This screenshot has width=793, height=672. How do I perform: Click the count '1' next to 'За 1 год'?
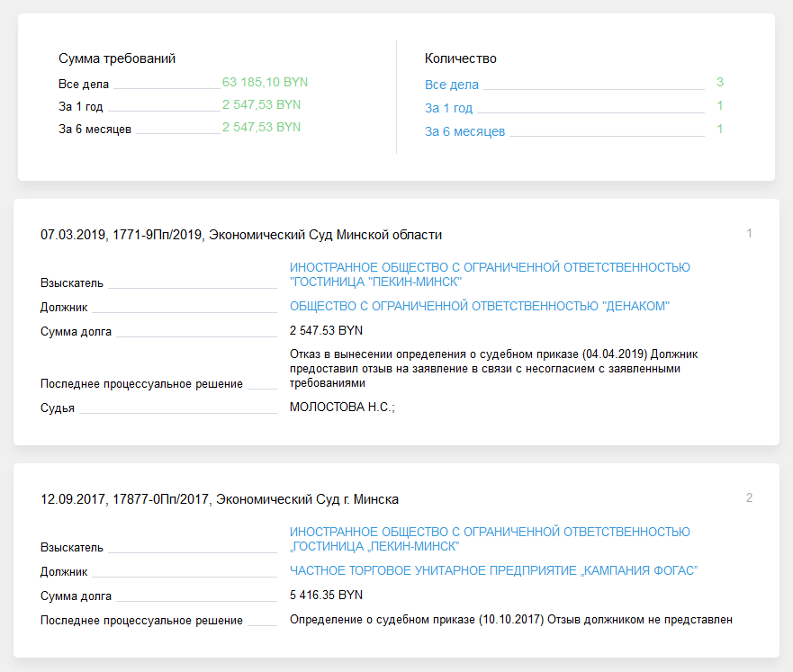click(x=720, y=105)
